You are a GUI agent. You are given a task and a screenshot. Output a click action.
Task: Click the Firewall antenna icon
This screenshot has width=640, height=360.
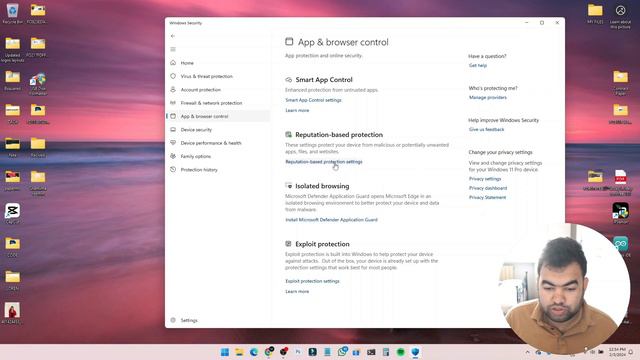(173, 103)
